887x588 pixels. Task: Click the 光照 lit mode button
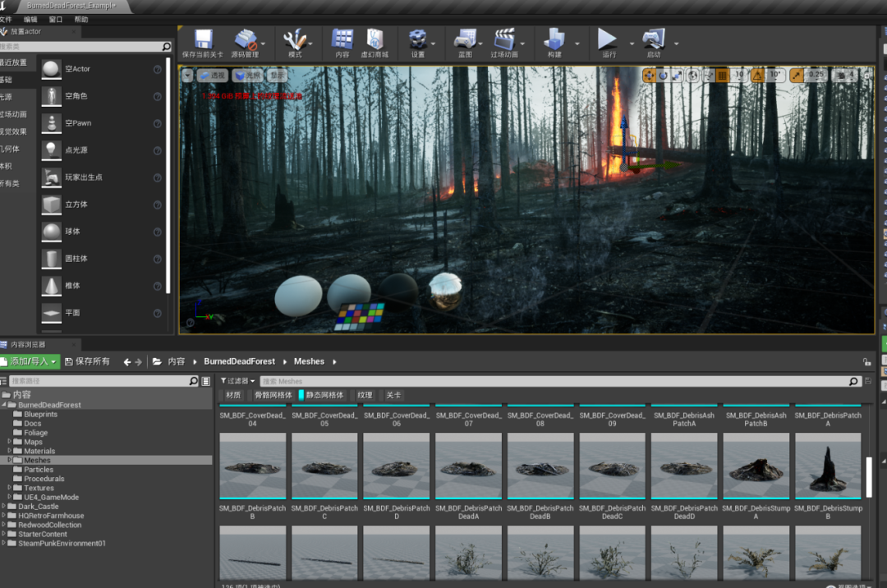(248, 76)
